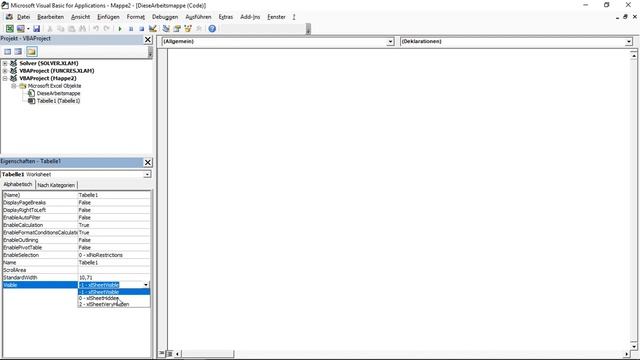Click the code window horizontal scrollbar left arrow

click(178, 354)
